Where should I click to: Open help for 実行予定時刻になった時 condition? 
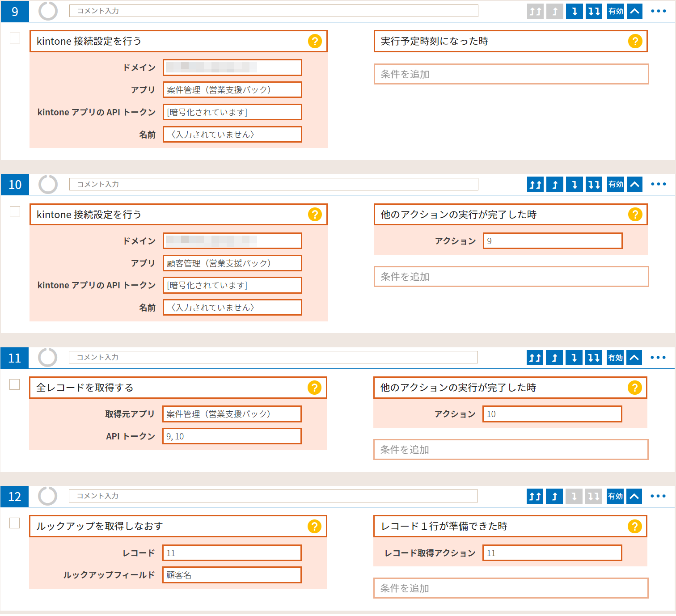coord(635,41)
